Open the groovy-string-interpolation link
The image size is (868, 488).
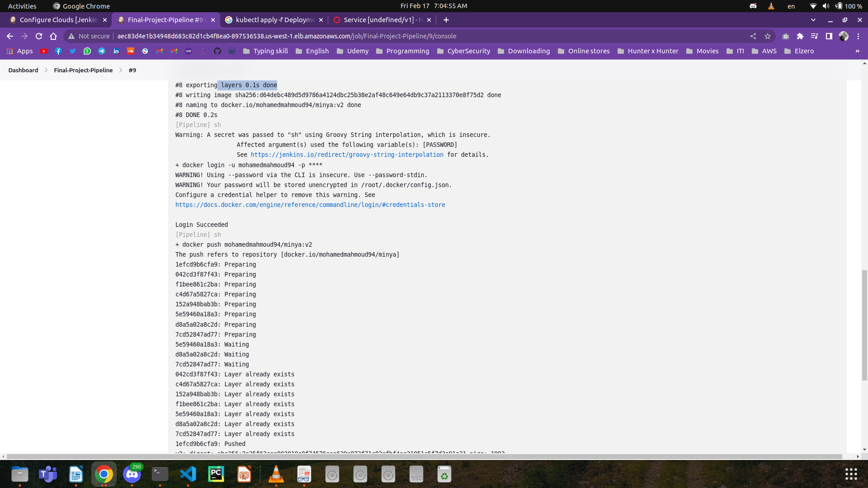pyautogui.click(x=347, y=155)
